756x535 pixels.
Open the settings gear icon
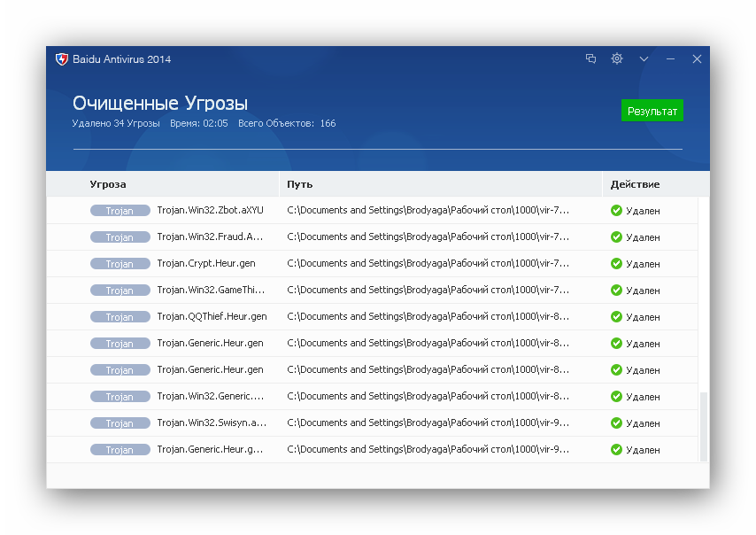617,58
